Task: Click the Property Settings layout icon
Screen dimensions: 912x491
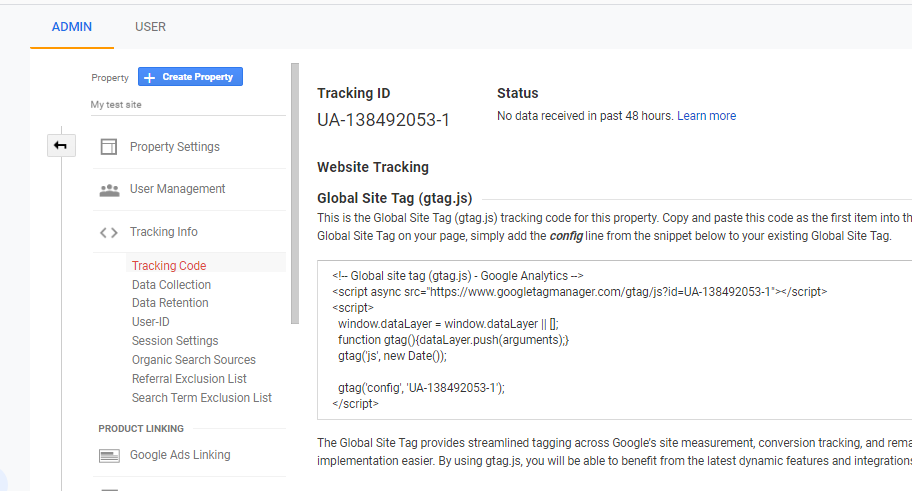Action: tap(109, 147)
